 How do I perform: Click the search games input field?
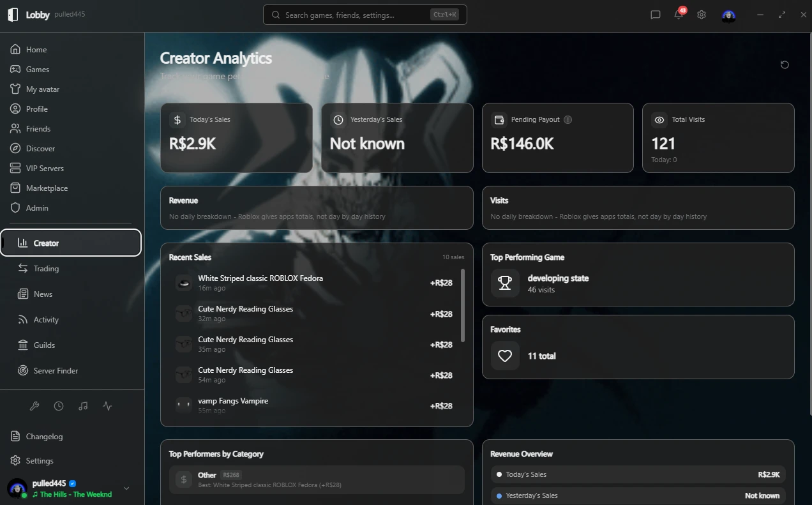pos(365,15)
